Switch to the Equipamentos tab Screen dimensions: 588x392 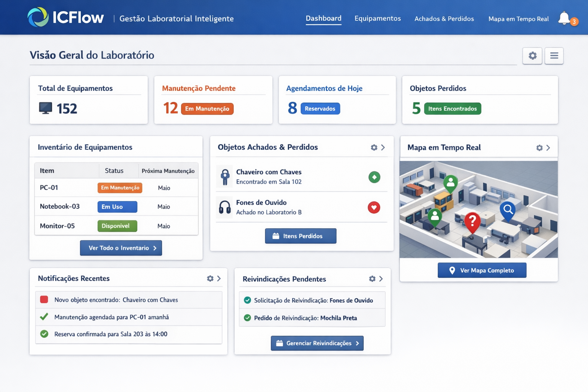click(x=377, y=18)
